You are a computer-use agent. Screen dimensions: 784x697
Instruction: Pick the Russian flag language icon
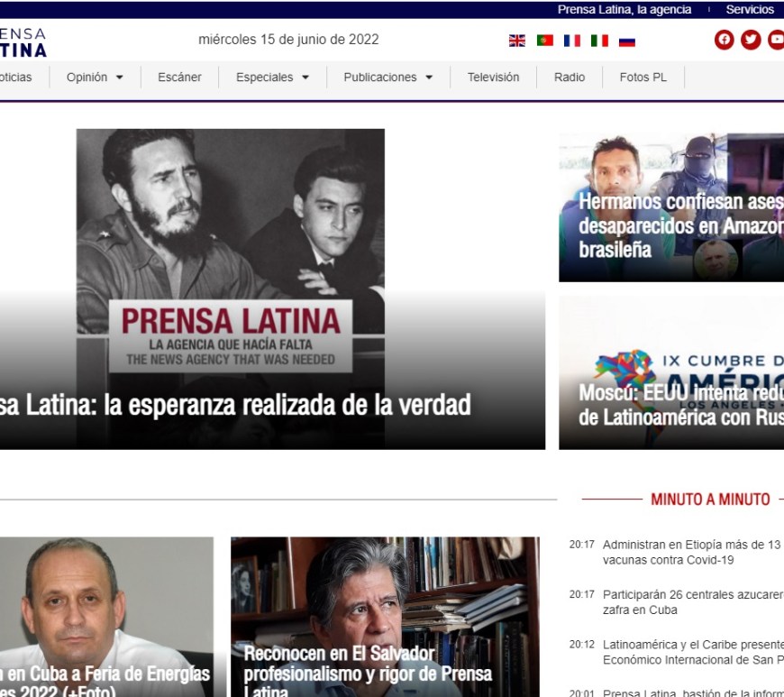coord(626,40)
